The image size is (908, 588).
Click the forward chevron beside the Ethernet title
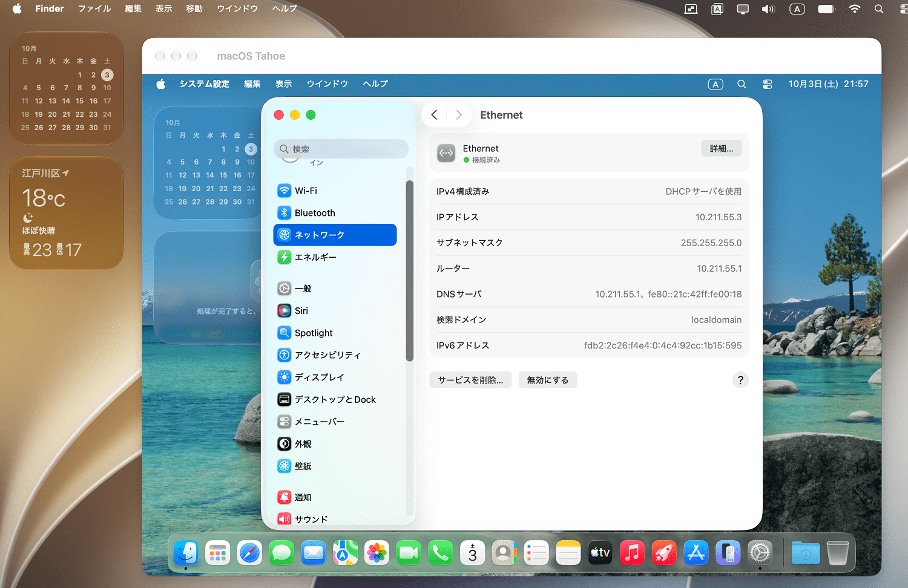[459, 115]
